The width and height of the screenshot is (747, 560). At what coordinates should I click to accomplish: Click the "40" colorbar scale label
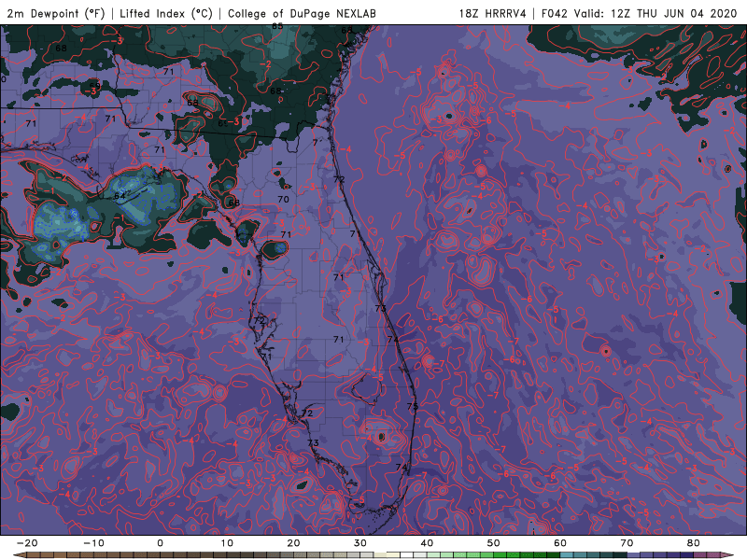[x=427, y=543]
